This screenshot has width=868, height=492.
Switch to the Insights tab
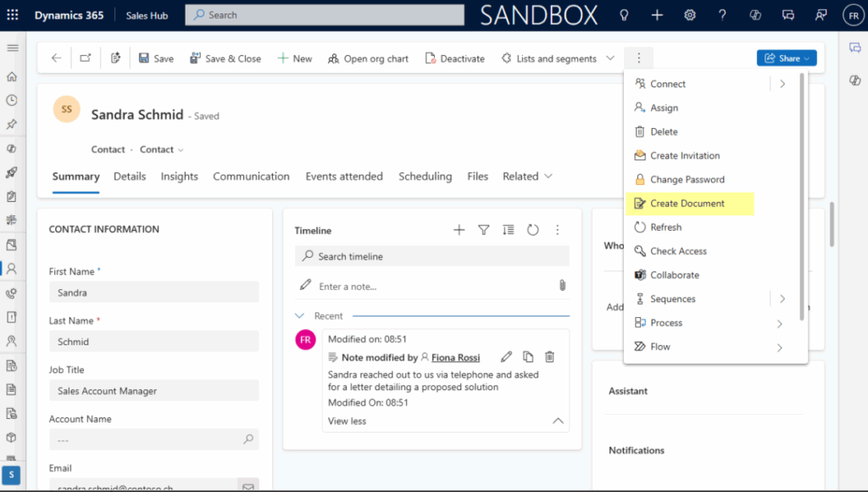[179, 176]
